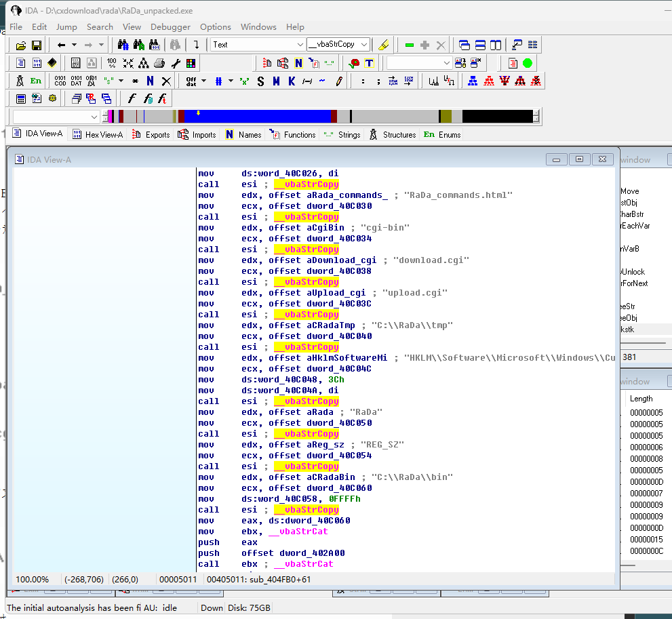The image size is (672, 619).
Task: Click the cascade windows icon
Action: tap(464, 45)
